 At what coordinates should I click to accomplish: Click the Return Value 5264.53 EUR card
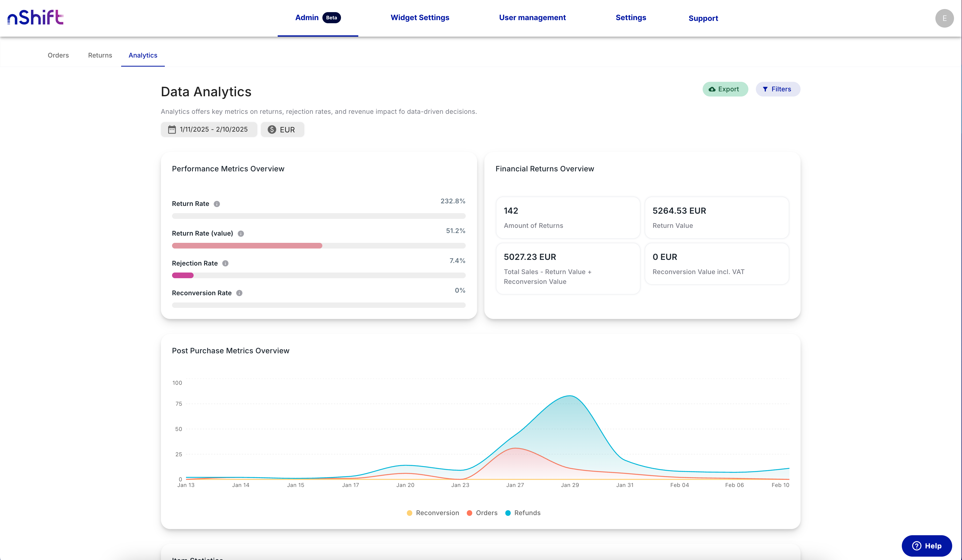717,218
